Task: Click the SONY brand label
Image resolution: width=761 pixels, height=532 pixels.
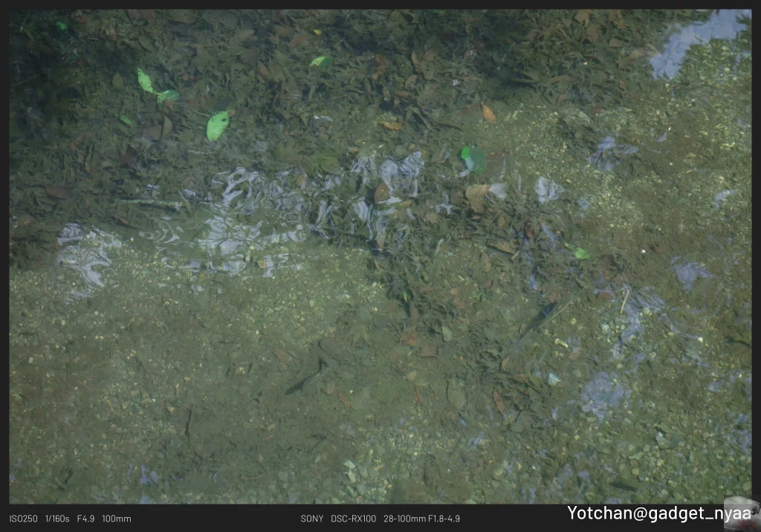Action: [312, 518]
